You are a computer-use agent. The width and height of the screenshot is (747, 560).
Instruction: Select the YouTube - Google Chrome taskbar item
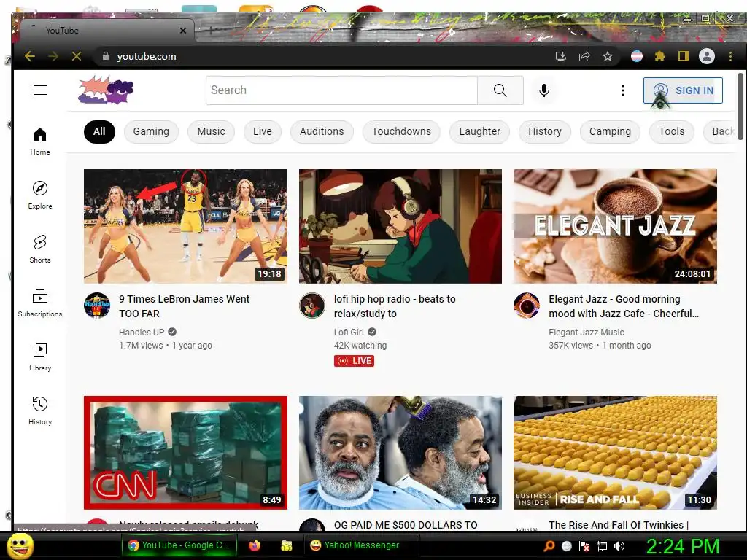tap(179, 545)
